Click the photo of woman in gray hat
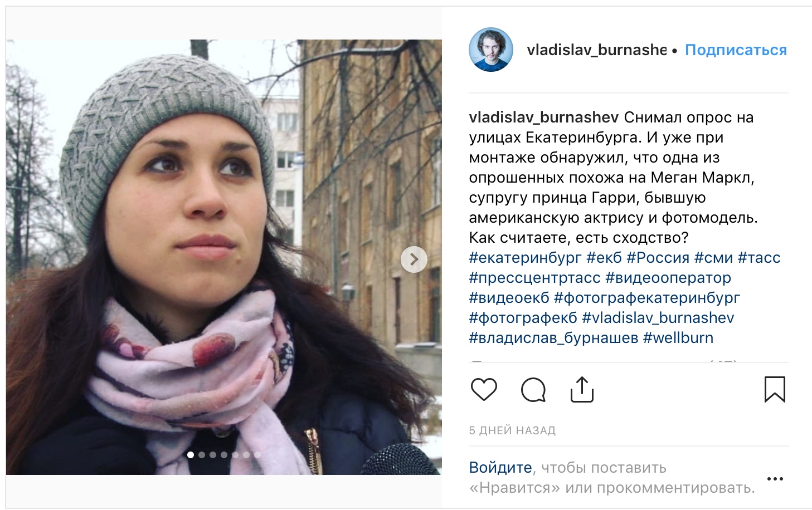 coord(223,257)
